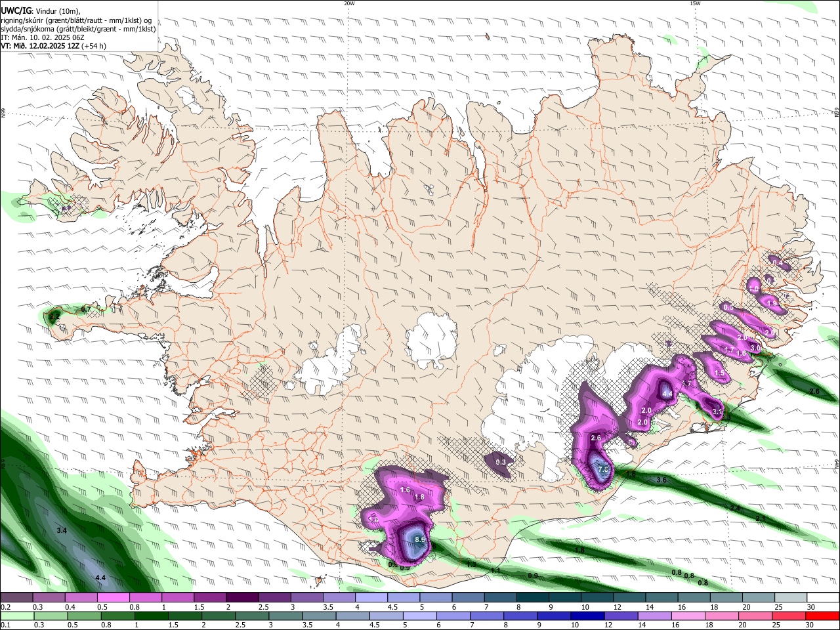The height and width of the screenshot is (630, 840).
Task: Click the 2.4 rain value in the southeast band
Action: (x=735, y=508)
